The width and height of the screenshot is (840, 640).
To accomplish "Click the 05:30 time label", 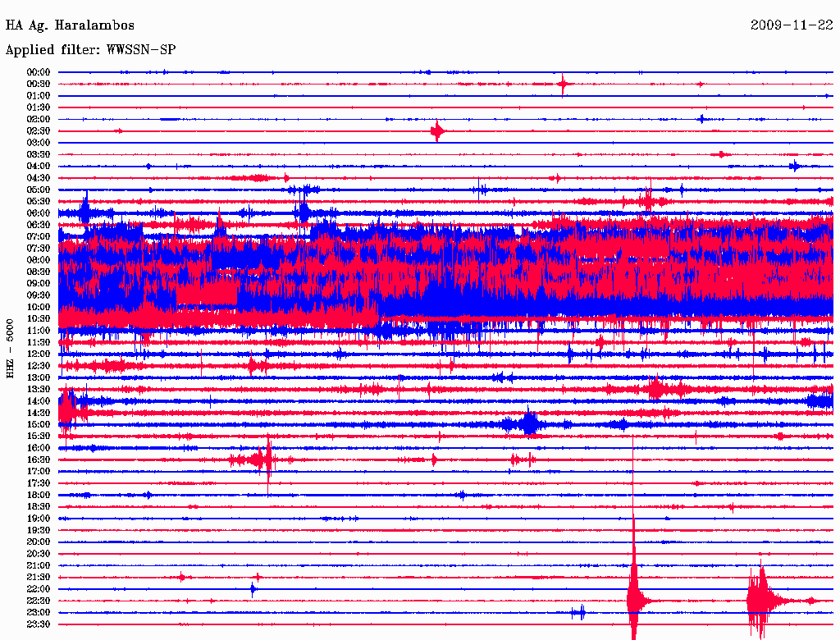I will [39, 202].
